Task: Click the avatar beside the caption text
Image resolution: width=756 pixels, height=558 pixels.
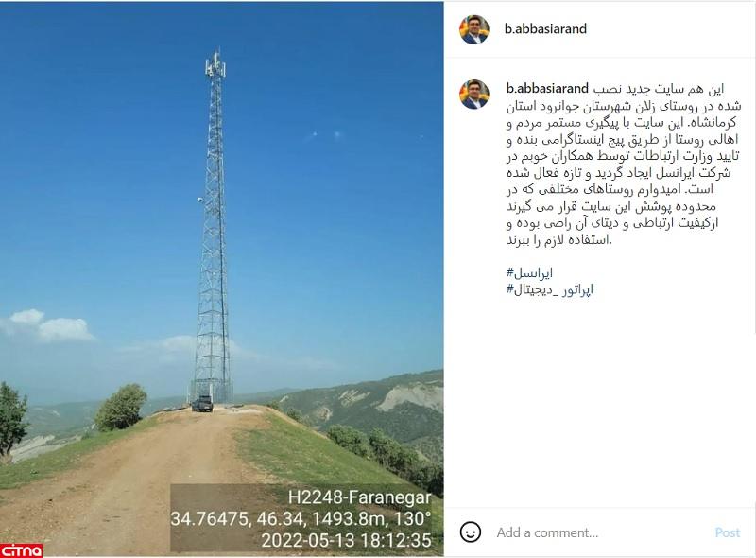Action: pyautogui.click(x=474, y=94)
